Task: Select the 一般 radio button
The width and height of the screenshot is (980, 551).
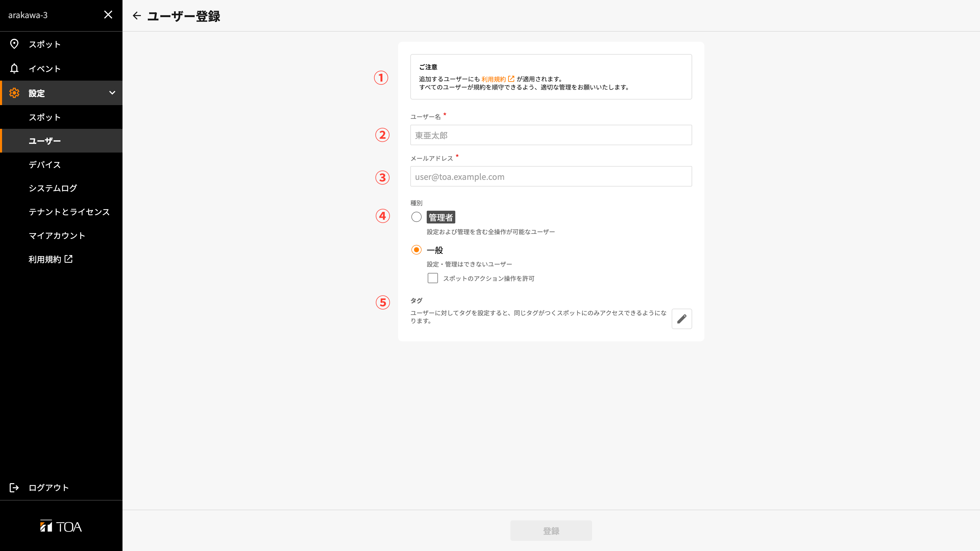Action: click(416, 250)
